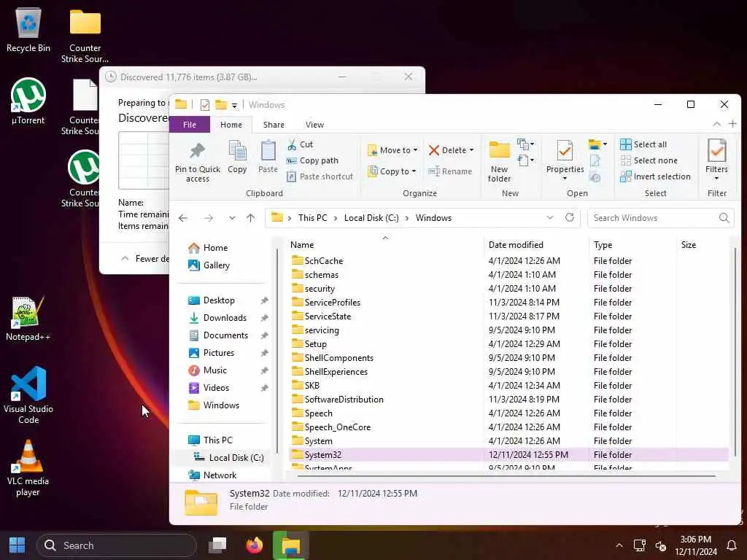Refresh the Windows folder view
The width and height of the screenshot is (747, 560).
click(x=569, y=217)
